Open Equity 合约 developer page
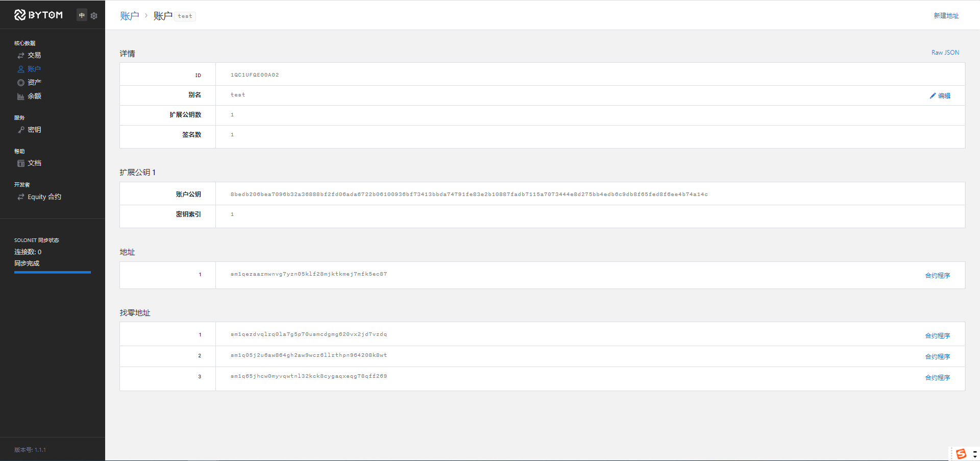 (x=44, y=197)
